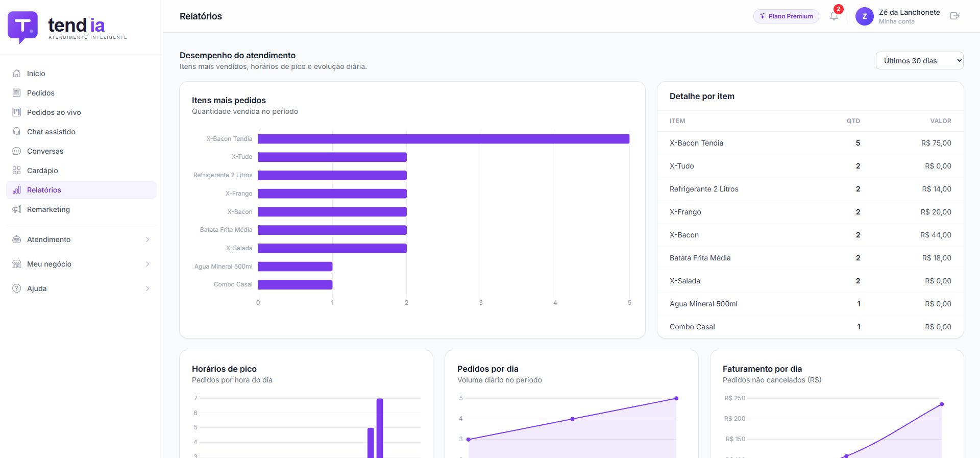Image resolution: width=980 pixels, height=458 pixels.
Task: Open the Últimos 30 dias period dropdown
Action: [x=920, y=61]
